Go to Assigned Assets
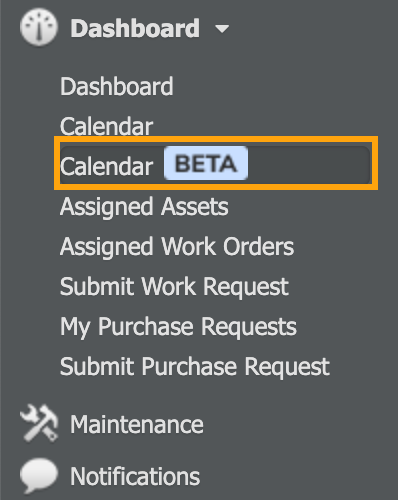This screenshot has height=500, width=398. pos(144,207)
